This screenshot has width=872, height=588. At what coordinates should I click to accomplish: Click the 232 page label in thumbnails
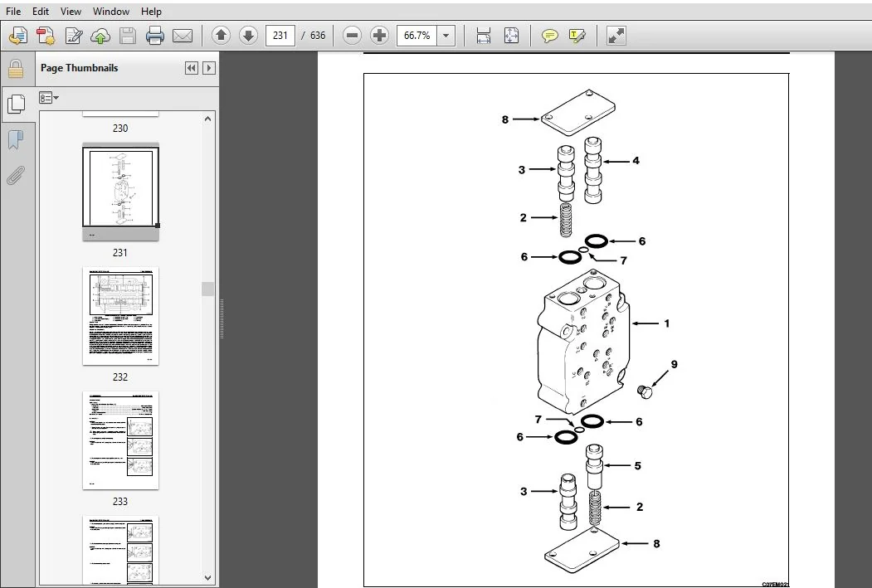120,377
